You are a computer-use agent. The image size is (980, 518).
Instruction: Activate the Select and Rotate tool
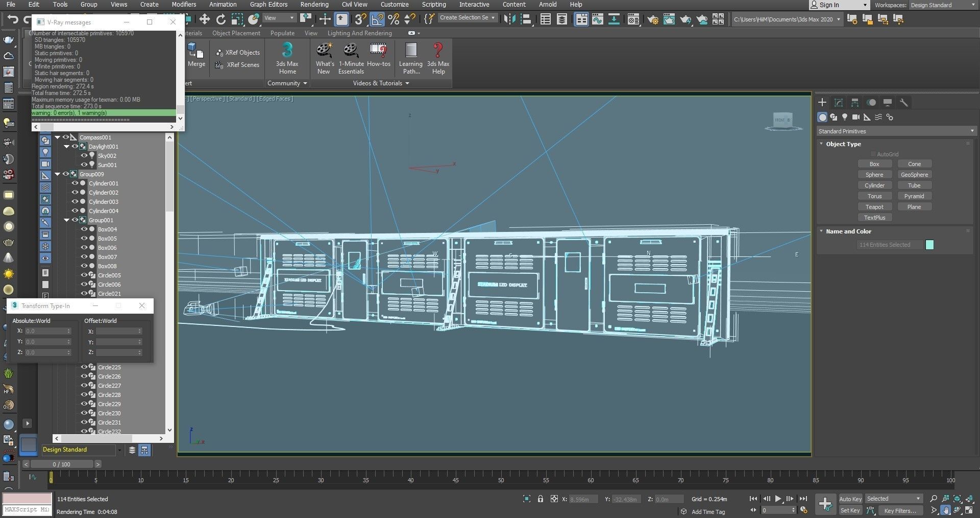click(x=221, y=19)
